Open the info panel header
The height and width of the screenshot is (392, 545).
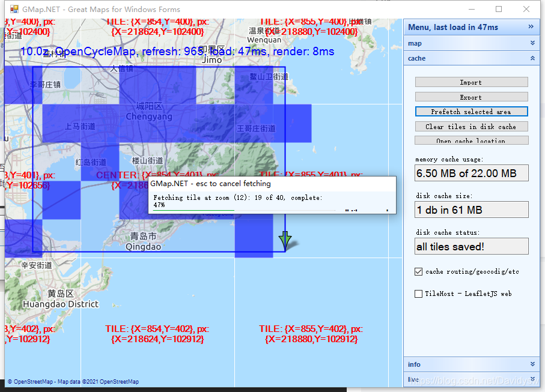tap(471, 364)
